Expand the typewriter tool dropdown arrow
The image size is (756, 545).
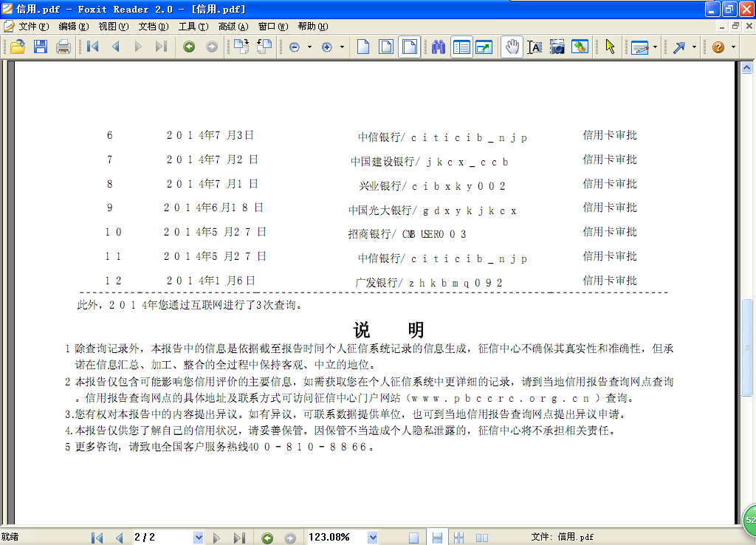pyautogui.click(x=655, y=47)
